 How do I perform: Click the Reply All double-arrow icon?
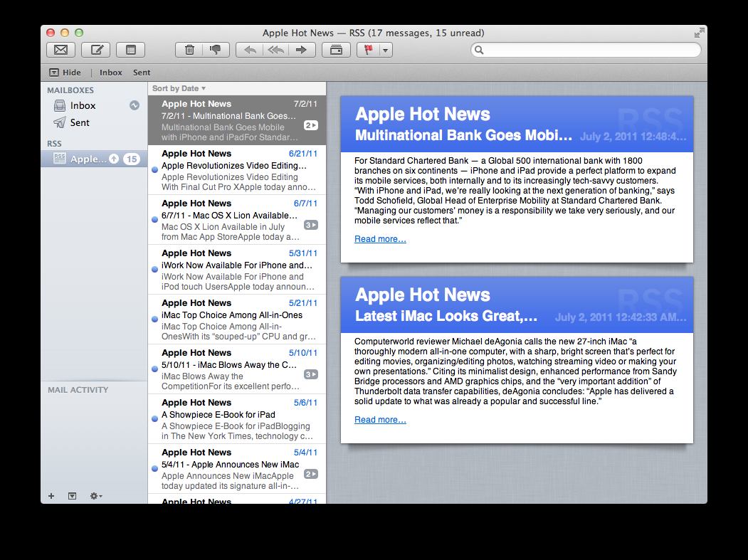coord(275,50)
